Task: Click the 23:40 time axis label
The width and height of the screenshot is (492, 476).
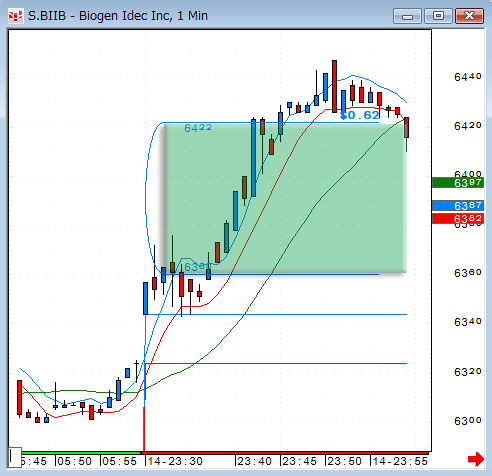Action: pos(254,461)
